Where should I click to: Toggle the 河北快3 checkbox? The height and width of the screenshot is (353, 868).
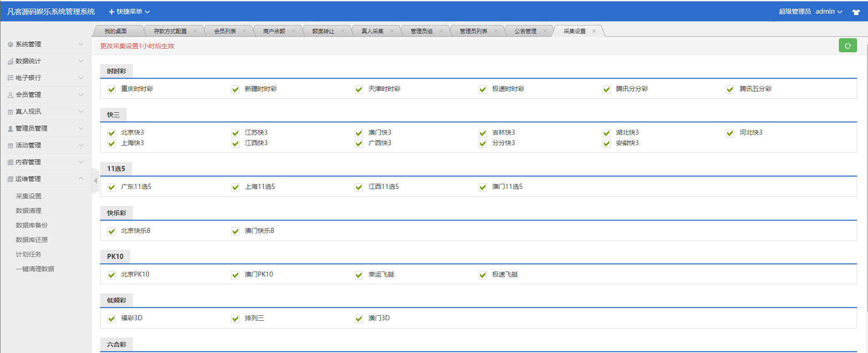pos(730,133)
